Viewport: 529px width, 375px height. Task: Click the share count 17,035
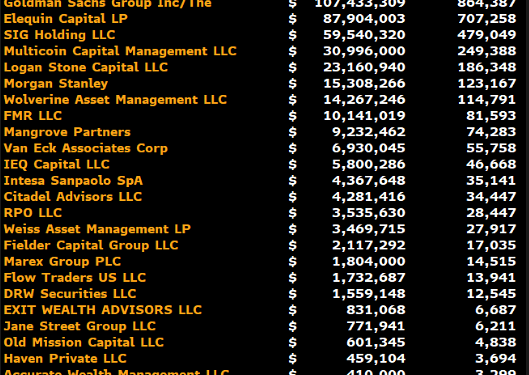click(x=491, y=246)
